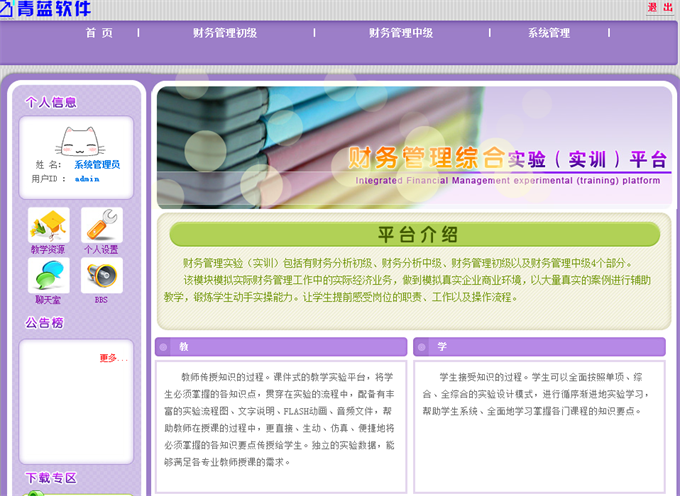
Task: Click the 退出 logout link
Action: (x=660, y=8)
